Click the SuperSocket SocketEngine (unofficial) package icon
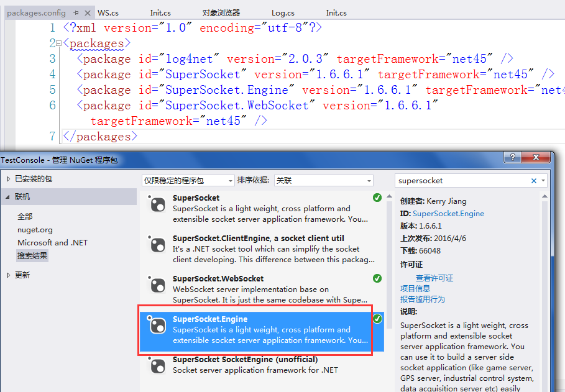 [157, 366]
